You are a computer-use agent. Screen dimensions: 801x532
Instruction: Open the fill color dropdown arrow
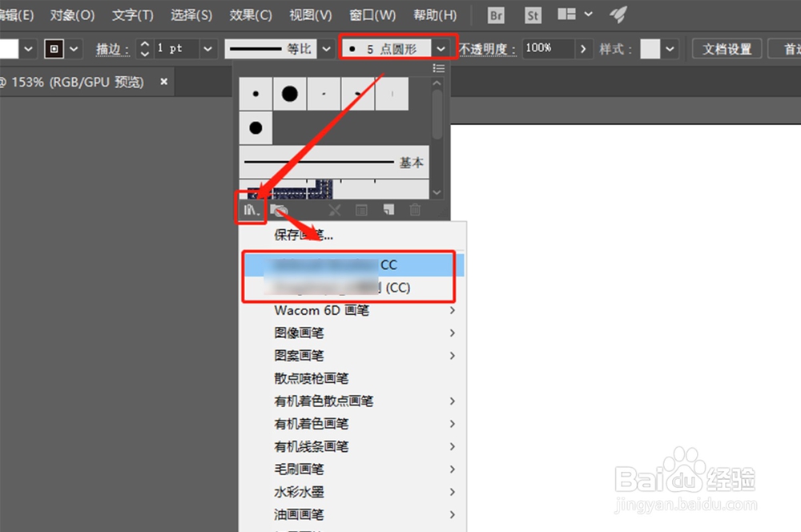[x=28, y=49]
